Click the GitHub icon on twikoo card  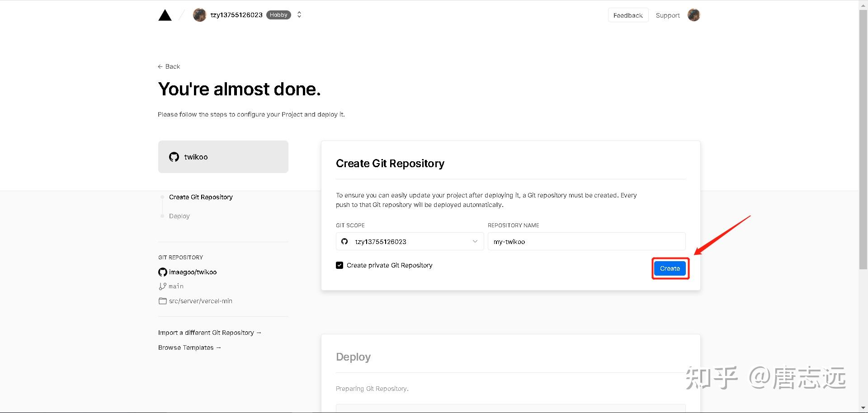coord(174,157)
